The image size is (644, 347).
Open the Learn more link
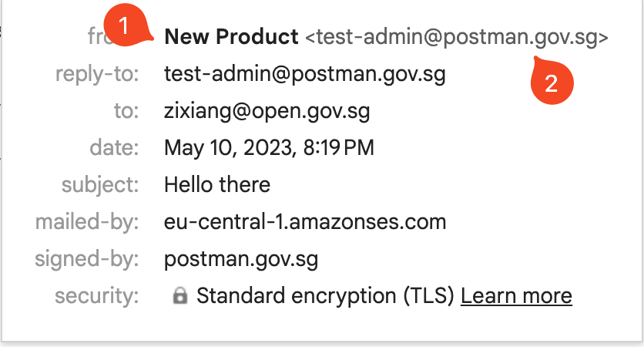coord(516,296)
